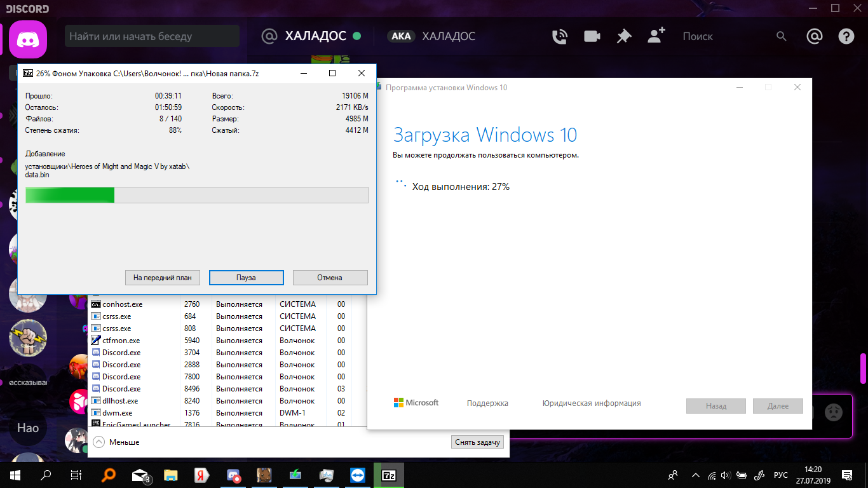Click the 7-Zip compression progress bar
Viewport: 868px width, 488px height.
point(196,195)
